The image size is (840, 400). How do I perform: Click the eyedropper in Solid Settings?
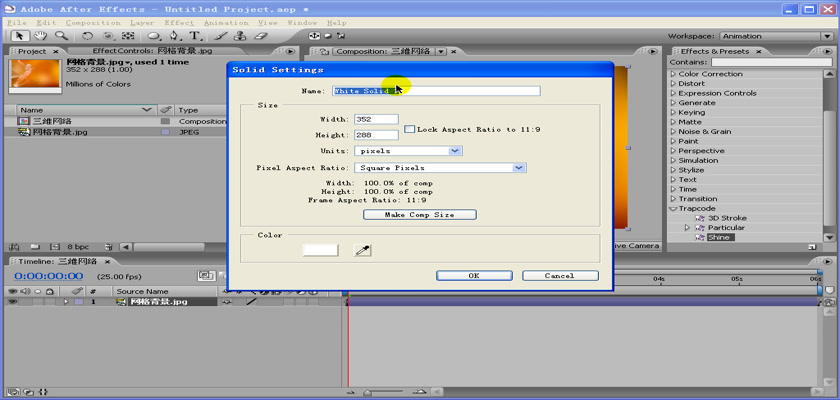(x=363, y=250)
